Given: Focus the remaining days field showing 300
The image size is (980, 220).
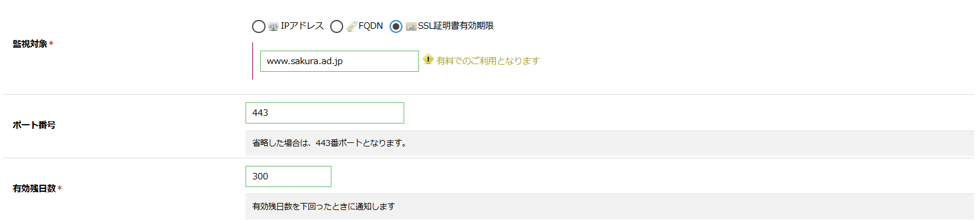Looking at the screenshot, I should click(288, 176).
